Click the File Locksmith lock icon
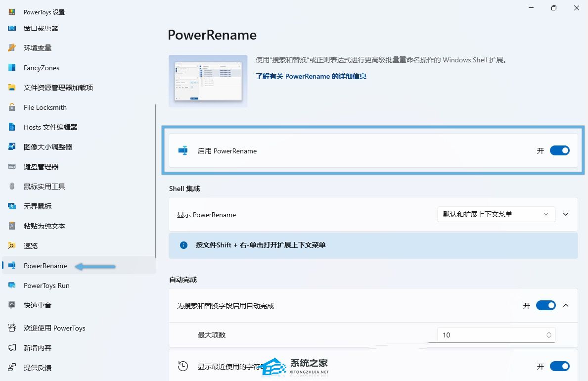Image resolution: width=588 pixels, height=381 pixels. [12, 107]
